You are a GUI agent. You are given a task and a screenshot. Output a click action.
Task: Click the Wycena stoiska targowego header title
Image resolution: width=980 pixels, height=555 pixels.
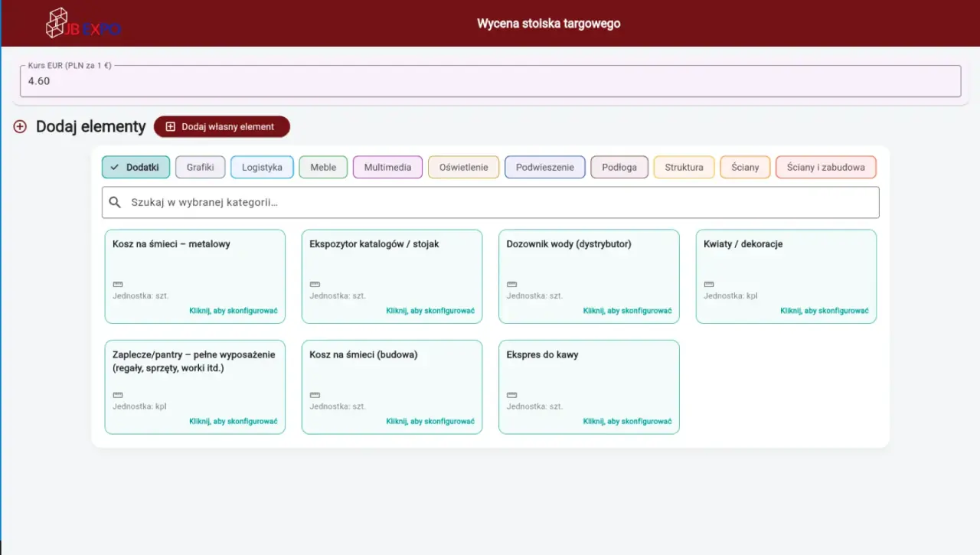click(x=549, y=24)
